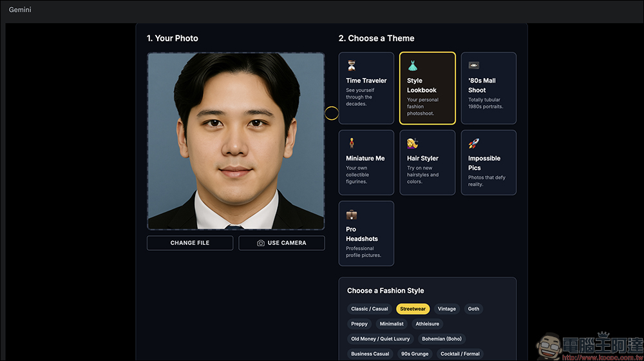
Task: Select the Style Lookbook theme card
Action: (x=428, y=88)
